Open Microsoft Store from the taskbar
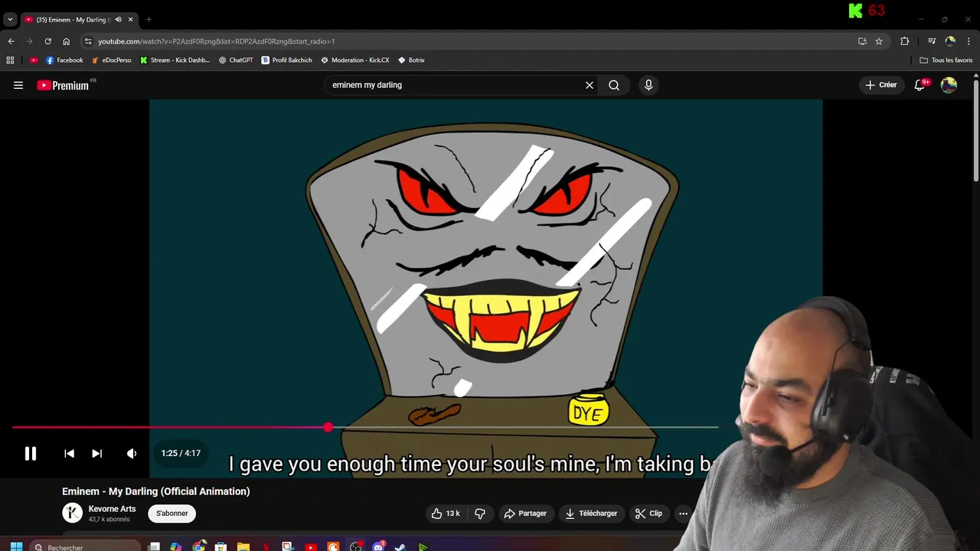980x551 pixels. 221,546
